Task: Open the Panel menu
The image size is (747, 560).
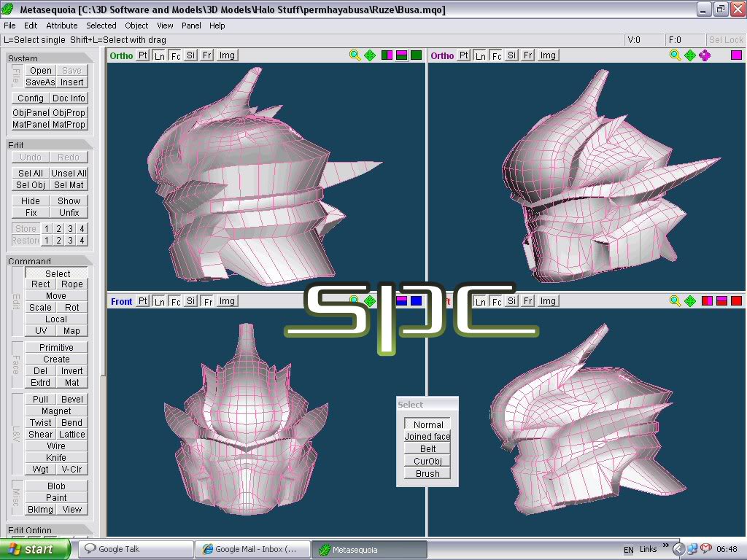Action: [x=191, y=26]
